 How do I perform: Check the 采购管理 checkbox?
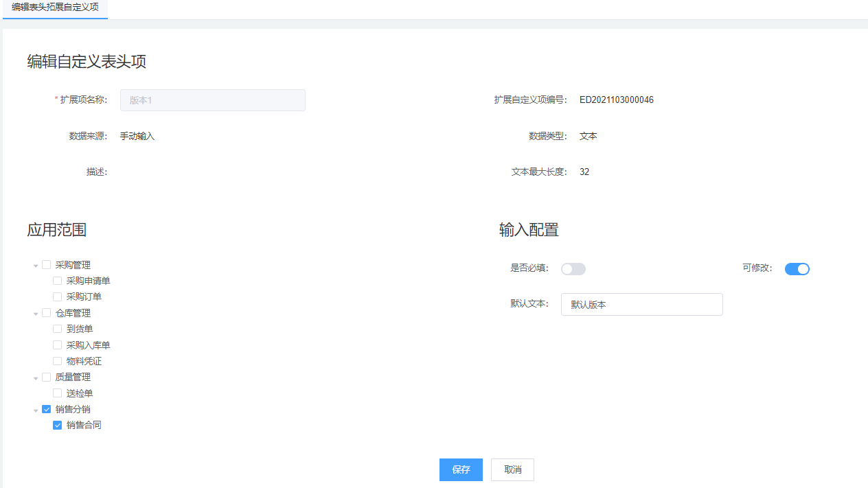pyautogui.click(x=47, y=265)
